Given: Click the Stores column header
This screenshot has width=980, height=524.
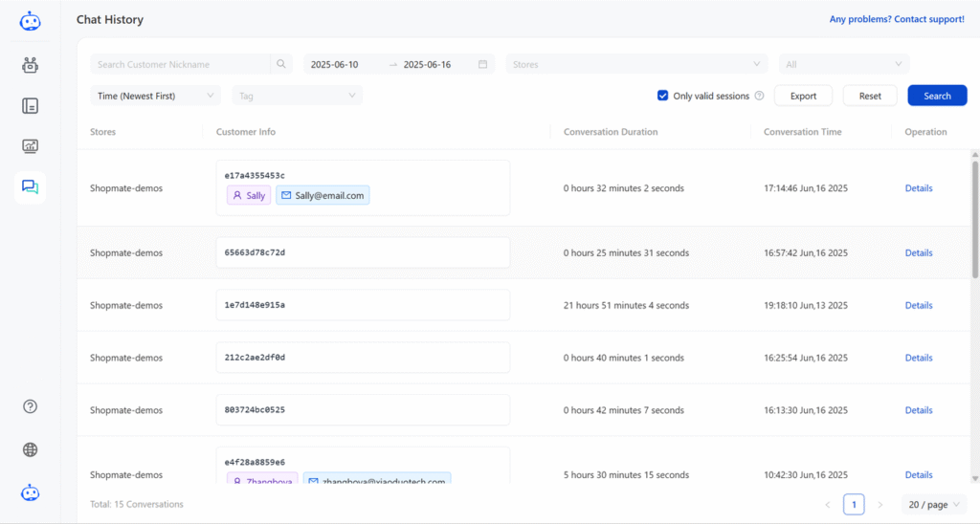Looking at the screenshot, I should click(102, 132).
